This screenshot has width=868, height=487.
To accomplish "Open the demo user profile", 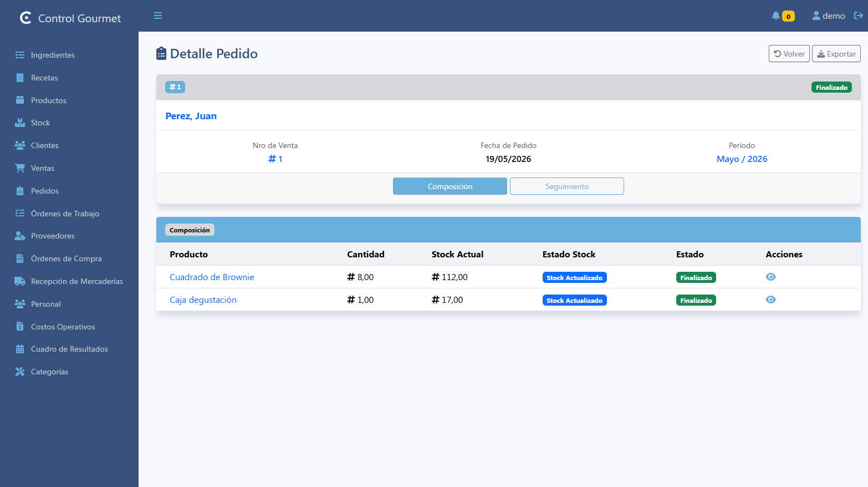I will (x=829, y=16).
